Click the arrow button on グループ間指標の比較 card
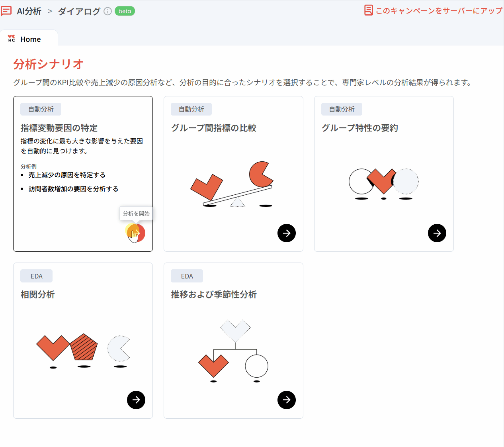 click(287, 233)
